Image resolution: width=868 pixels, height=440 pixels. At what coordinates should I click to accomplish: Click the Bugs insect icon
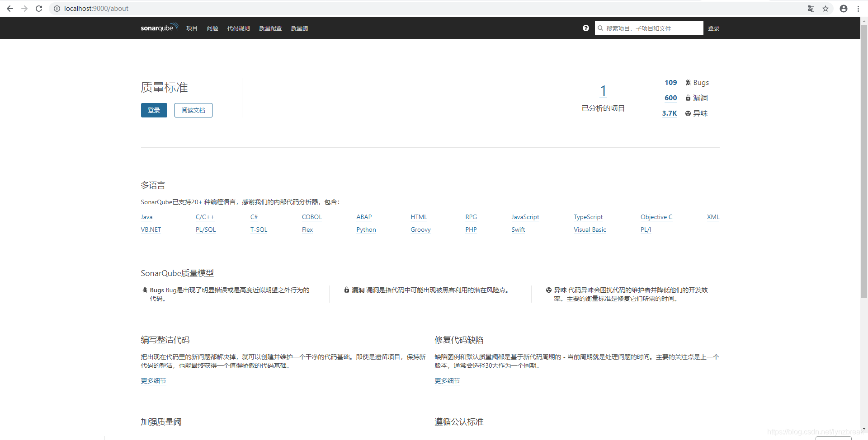tap(688, 82)
